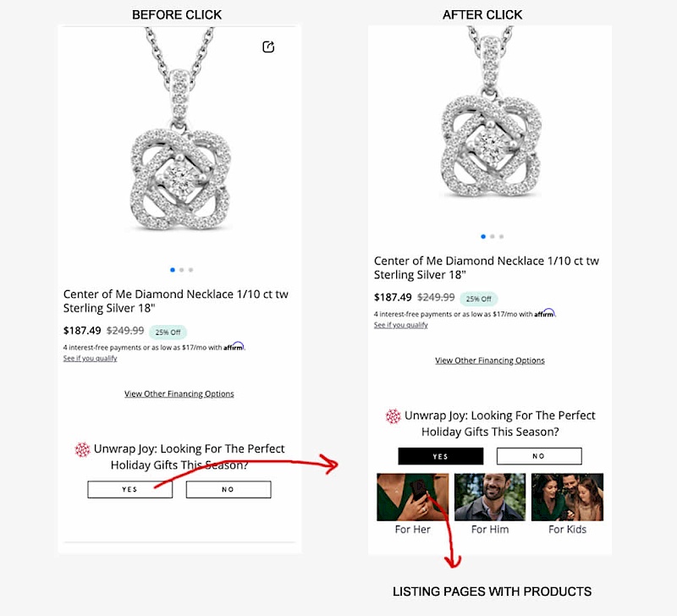
Task: Choose NO in the Before Click panel
Action: pyautogui.click(x=228, y=490)
